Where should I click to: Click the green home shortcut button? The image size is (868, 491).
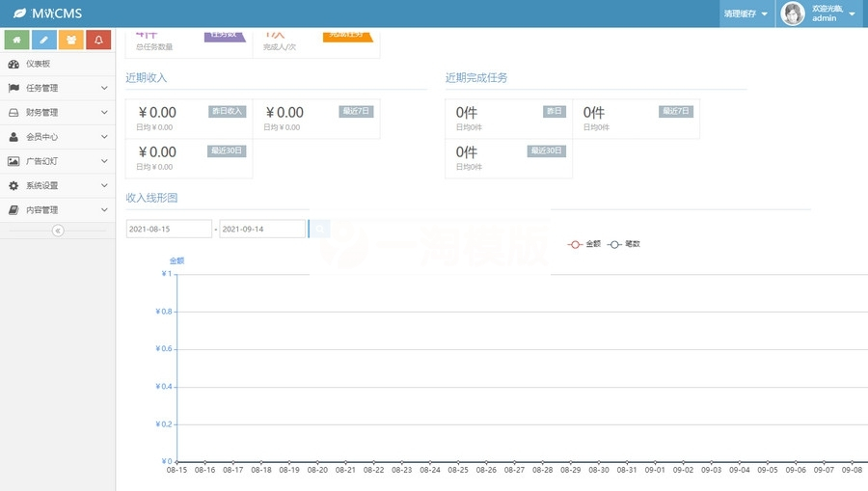click(x=16, y=40)
